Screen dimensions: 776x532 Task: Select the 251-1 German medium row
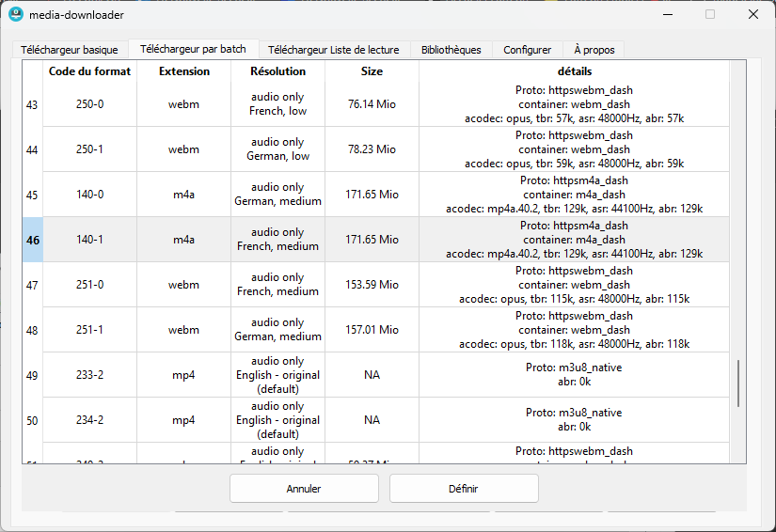[x=89, y=330]
